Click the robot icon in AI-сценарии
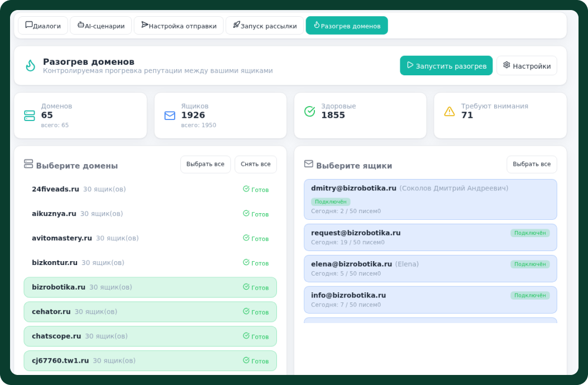 [80, 25]
